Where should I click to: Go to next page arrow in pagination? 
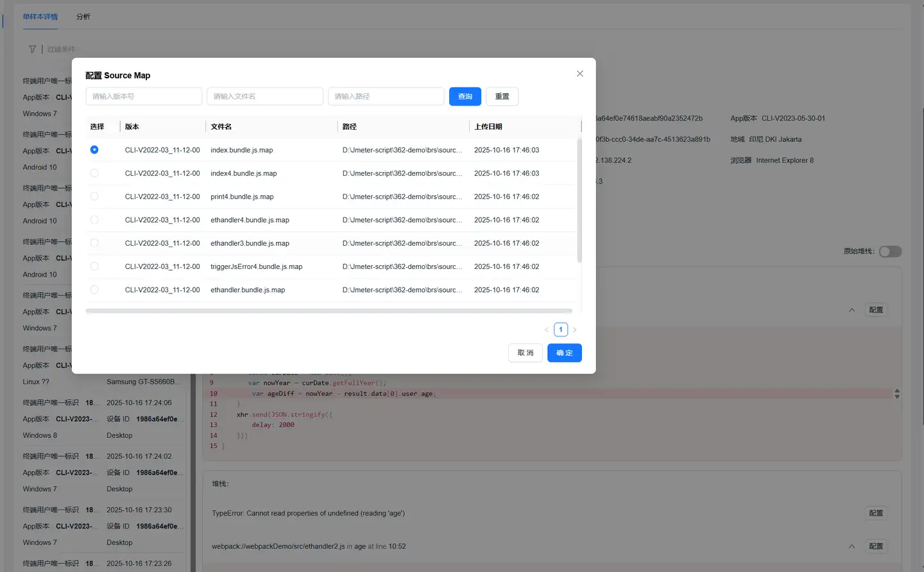click(574, 330)
